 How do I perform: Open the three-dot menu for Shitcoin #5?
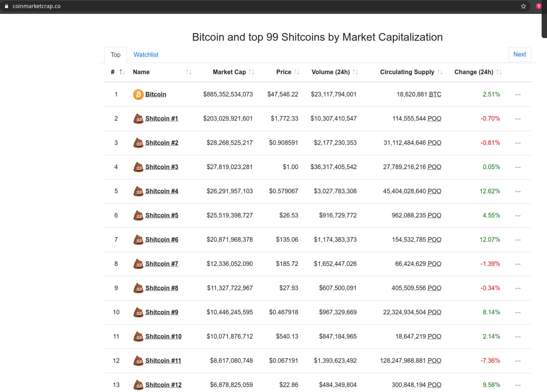pos(518,215)
